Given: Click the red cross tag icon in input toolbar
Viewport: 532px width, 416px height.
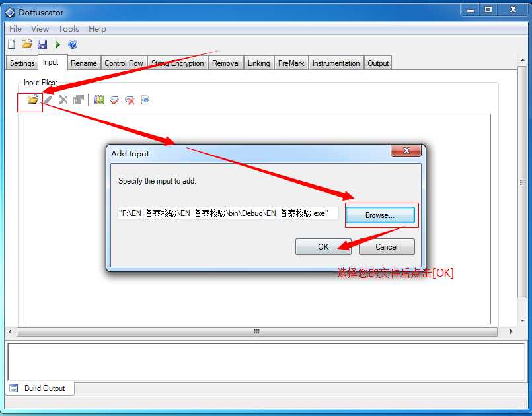Looking at the screenshot, I should pyautogui.click(x=130, y=100).
